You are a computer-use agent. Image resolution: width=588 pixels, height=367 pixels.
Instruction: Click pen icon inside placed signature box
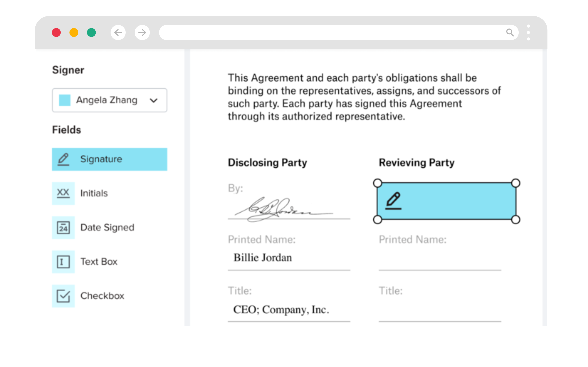click(x=393, y=201)
